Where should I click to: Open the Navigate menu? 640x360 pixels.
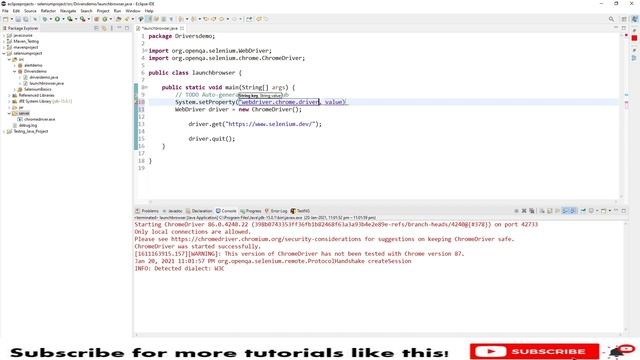coord(68,11)
